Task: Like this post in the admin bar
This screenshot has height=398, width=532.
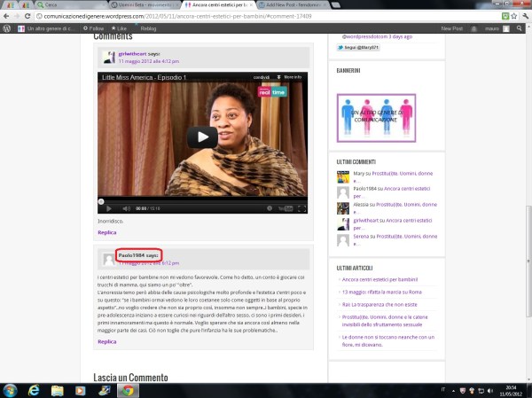Action: tap(120, 28)
